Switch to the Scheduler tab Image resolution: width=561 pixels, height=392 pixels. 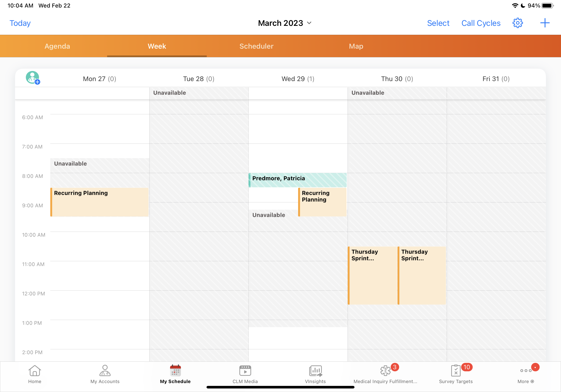pos(256,46)
